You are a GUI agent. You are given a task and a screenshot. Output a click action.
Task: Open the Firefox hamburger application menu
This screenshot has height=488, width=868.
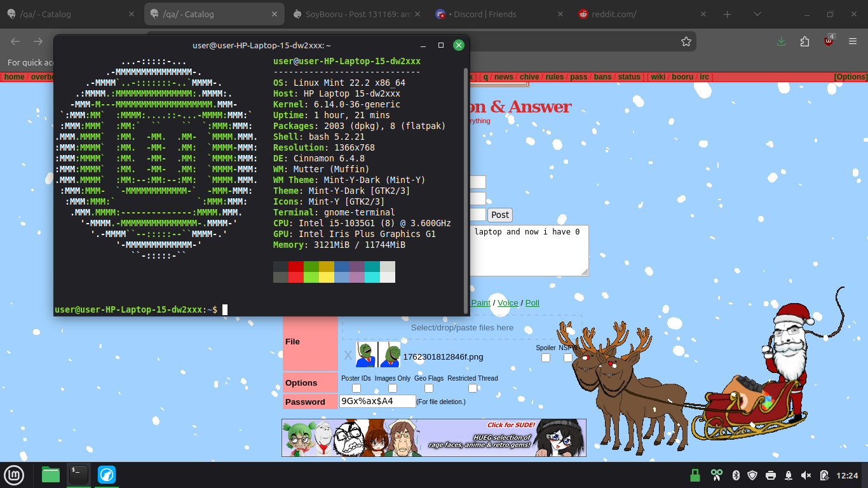[x=853, y=41]
